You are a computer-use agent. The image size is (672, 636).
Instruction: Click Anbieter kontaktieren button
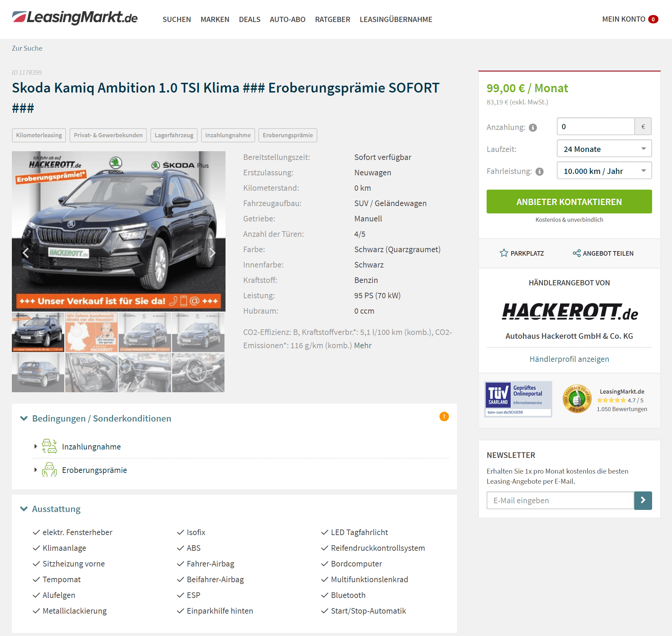(x=569, y=202)
